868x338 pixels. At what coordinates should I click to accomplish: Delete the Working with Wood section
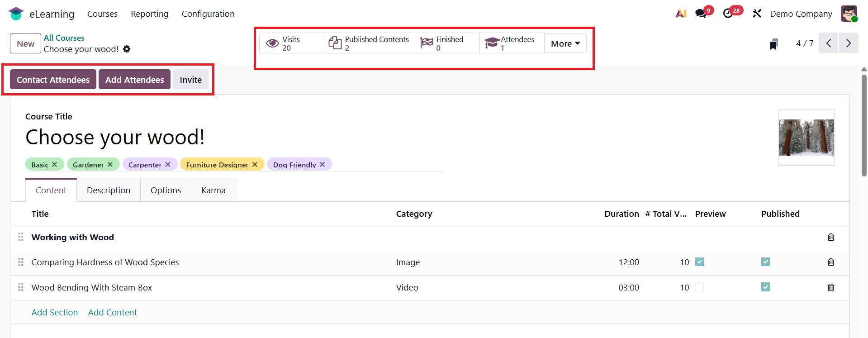click(x=830, y=237)
